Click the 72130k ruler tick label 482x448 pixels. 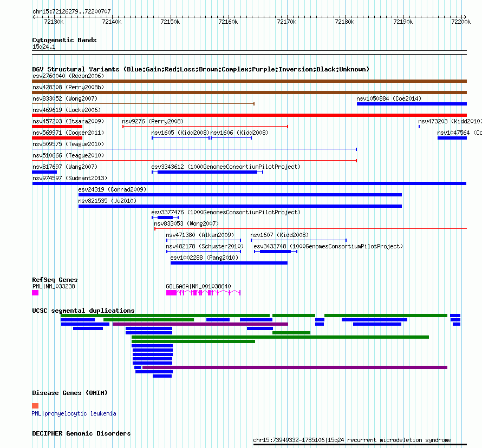coord(54,22)
